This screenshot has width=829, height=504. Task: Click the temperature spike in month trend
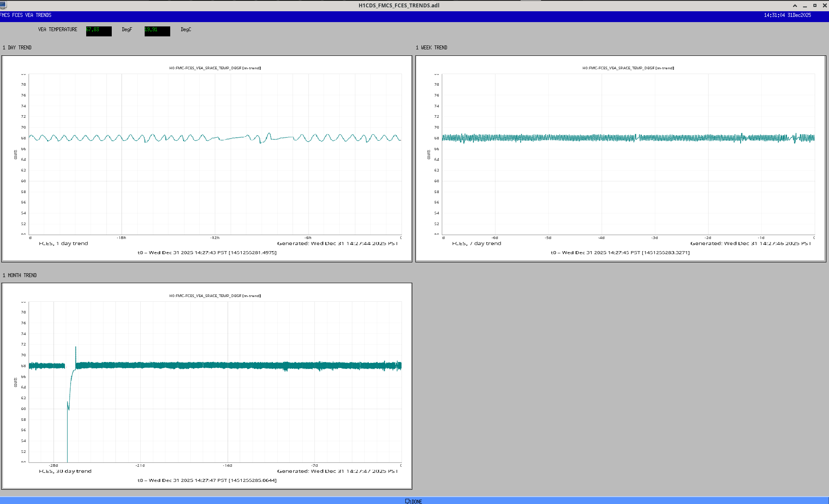click(76, 349)
